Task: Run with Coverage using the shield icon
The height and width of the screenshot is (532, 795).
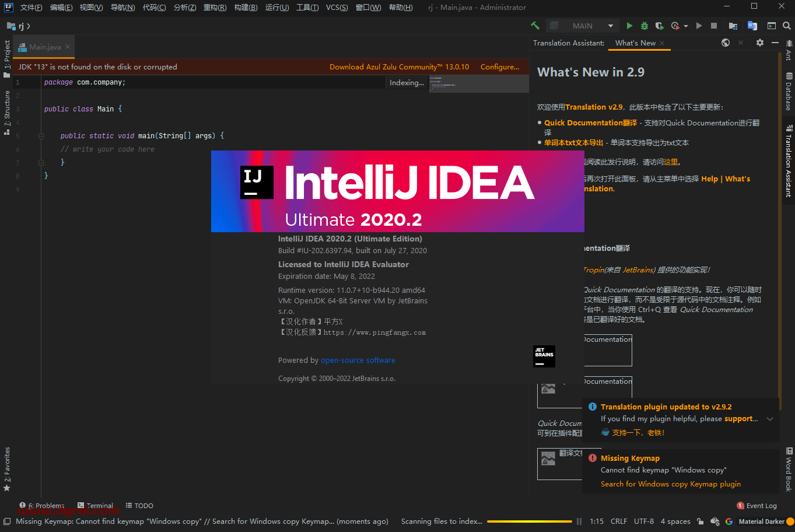Action: 660,26
